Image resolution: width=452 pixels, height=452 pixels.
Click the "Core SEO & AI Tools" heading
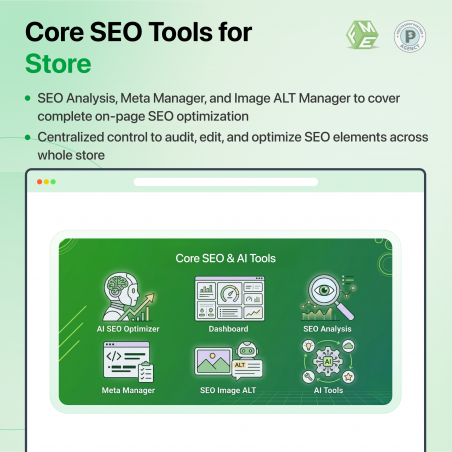click(x=226, y=258)
